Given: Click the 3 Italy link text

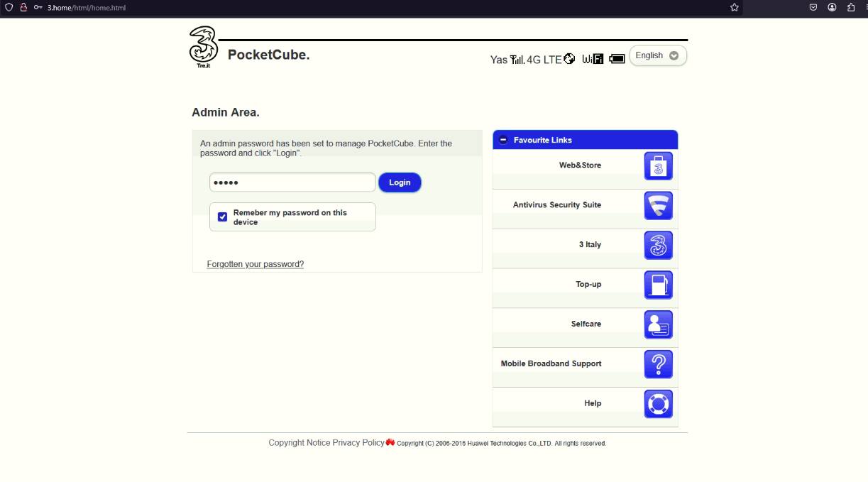Looking at the screenshot, I should (x=590, y=245).
